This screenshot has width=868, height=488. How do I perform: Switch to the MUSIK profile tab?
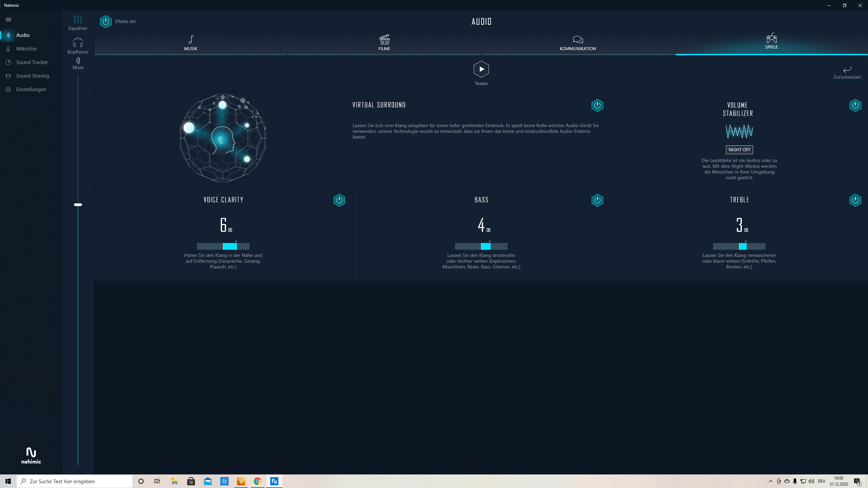[x=191, y=43]
